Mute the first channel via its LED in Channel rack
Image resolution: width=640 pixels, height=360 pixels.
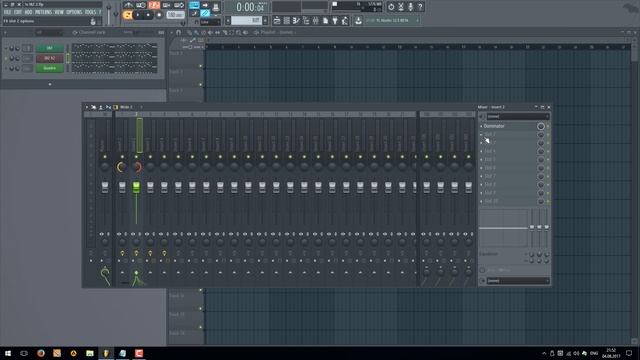click(x=6, y=48)
